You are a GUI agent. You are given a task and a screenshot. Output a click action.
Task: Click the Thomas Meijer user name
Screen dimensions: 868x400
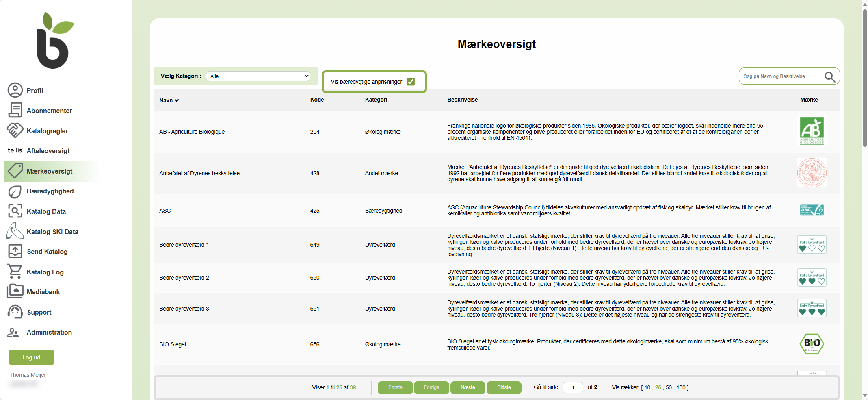tap(28, 375)
